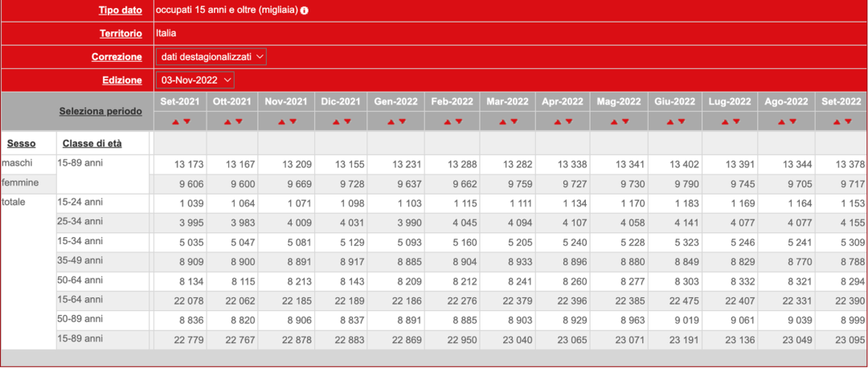Select the 15-34 anni row label
The width and height of the screenshot is (868, 368).
point(80,241)
